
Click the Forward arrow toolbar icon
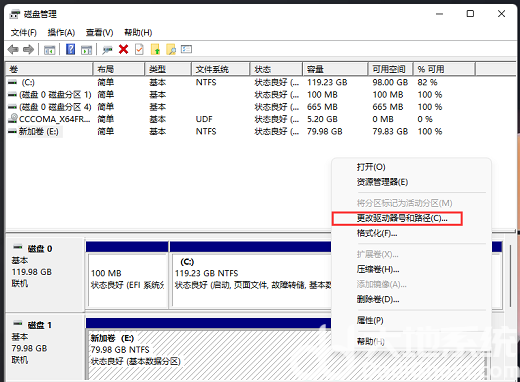point(28,50)
